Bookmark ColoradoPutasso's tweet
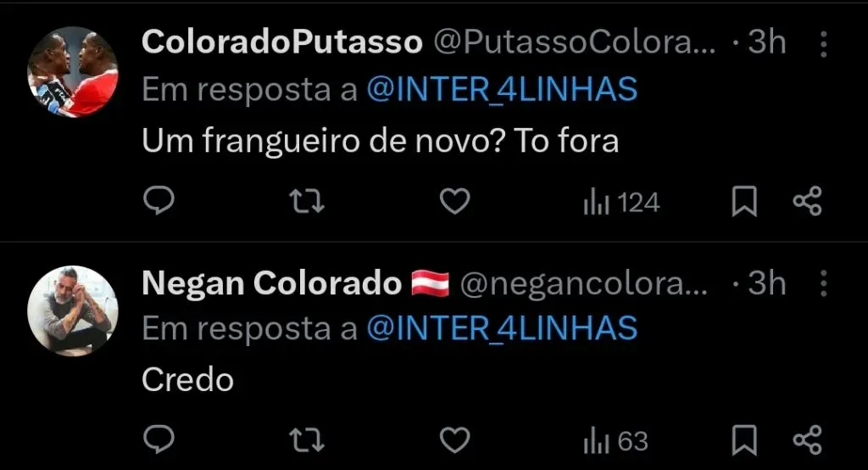868x470 pixels. point(744,202)
